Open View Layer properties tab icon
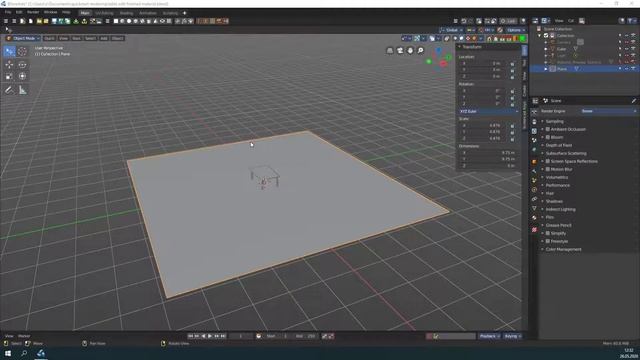 [534, 131]
